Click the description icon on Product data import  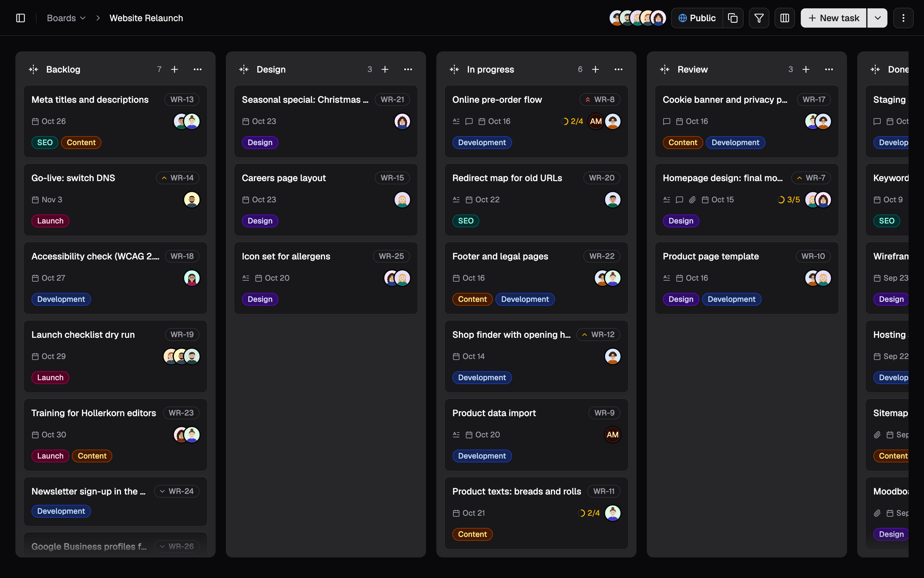(456, 435)
